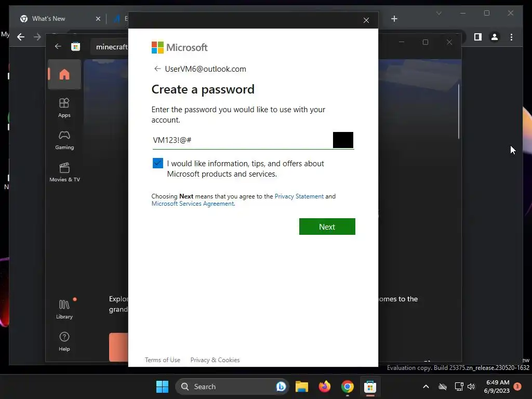532x399 pixels.
Task: Close the Microsoft sign-up dialog
Action: click(x=366, y=20)
